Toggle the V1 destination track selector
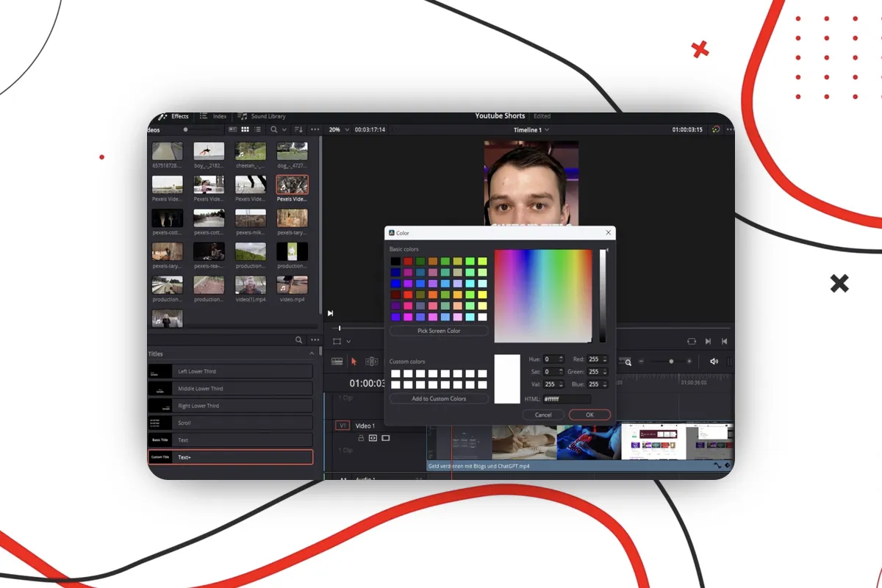The image size is (882, 588). tap(343, 426)
